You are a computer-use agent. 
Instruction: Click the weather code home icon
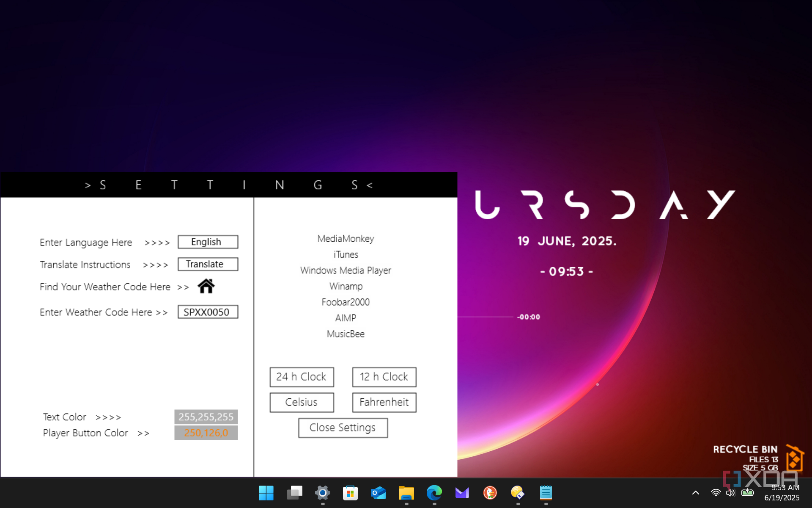pyautogui.click(x=206, y=287)
